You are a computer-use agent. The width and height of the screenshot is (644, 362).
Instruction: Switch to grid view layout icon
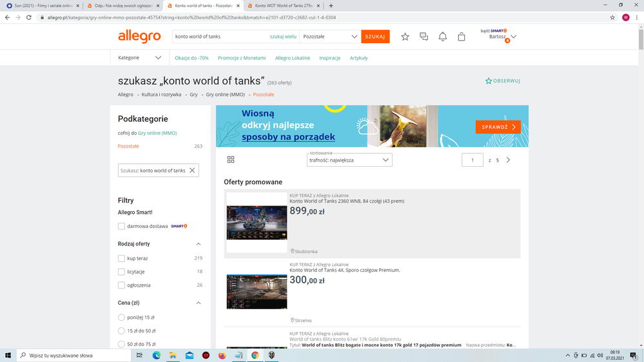pos(231,160)
